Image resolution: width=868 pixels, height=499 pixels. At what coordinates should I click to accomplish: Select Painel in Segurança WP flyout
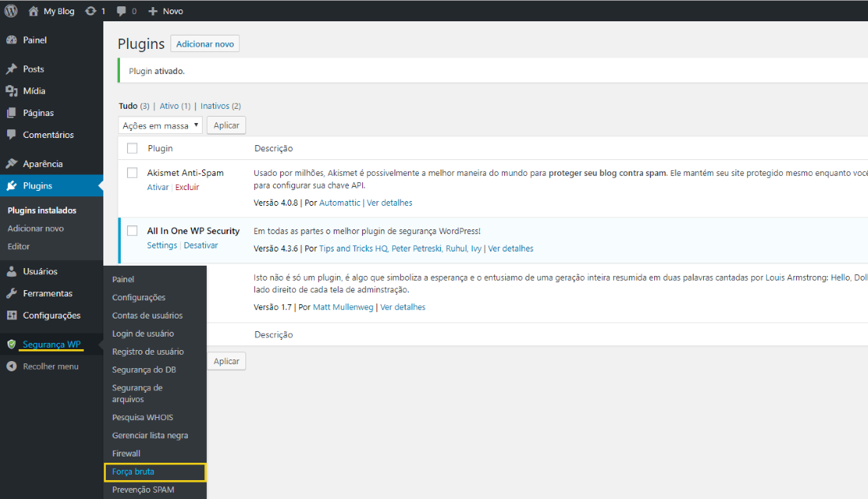(123, 279)
